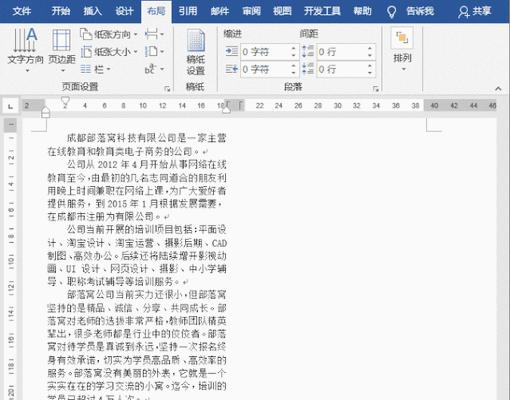Increase right indent with up stepper

coord(293,66)
